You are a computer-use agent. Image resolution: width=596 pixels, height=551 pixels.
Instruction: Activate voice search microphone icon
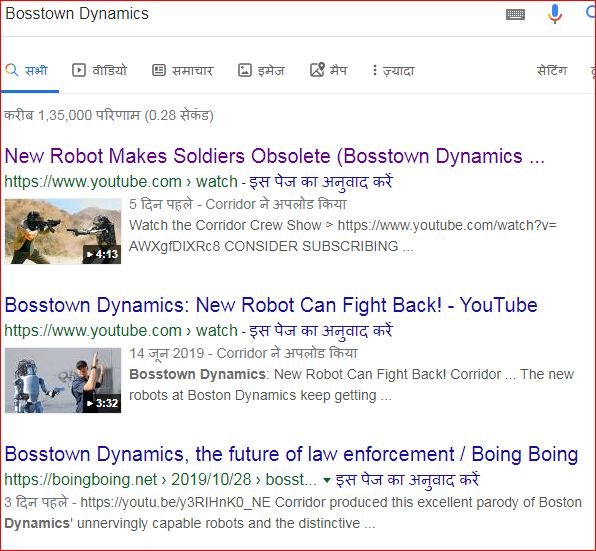(555, 14)
